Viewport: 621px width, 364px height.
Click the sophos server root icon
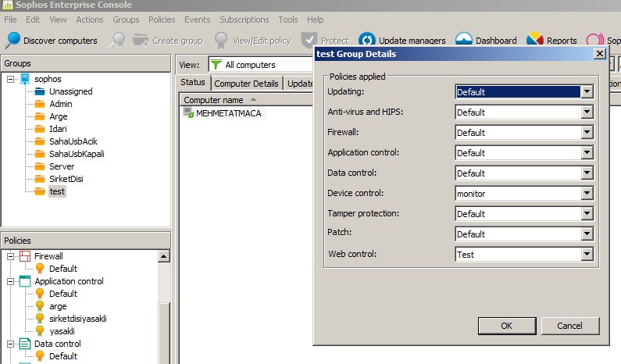tap(25, 78)
